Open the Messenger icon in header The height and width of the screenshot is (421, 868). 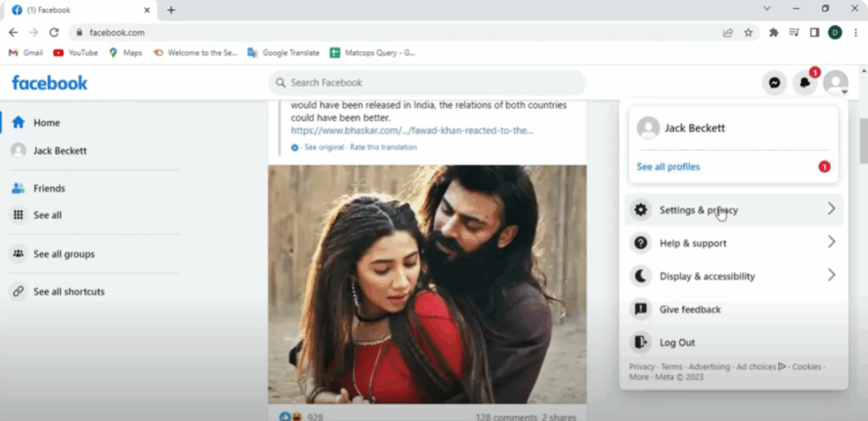tap(773, 83)
